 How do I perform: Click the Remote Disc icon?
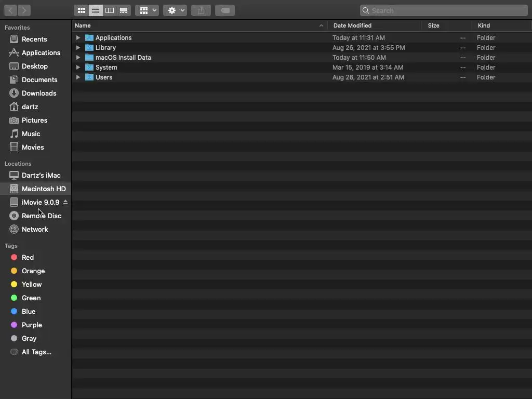click(x=14, y=216)
